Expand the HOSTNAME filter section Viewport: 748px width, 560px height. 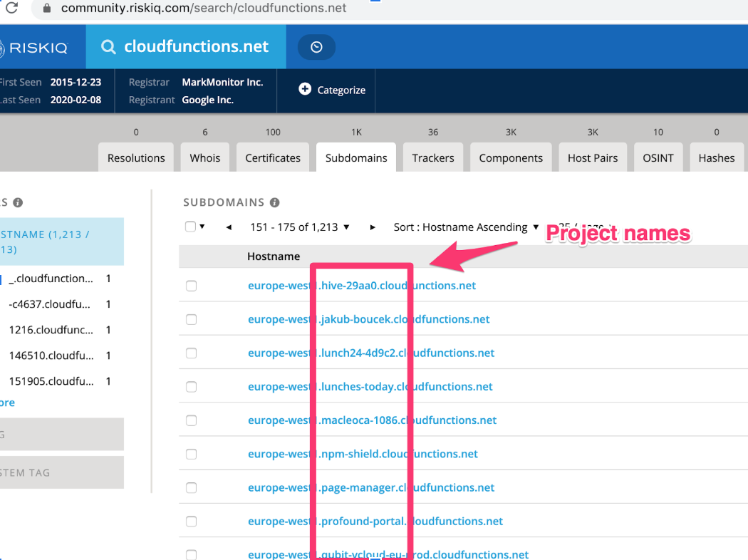click(62, 242)
